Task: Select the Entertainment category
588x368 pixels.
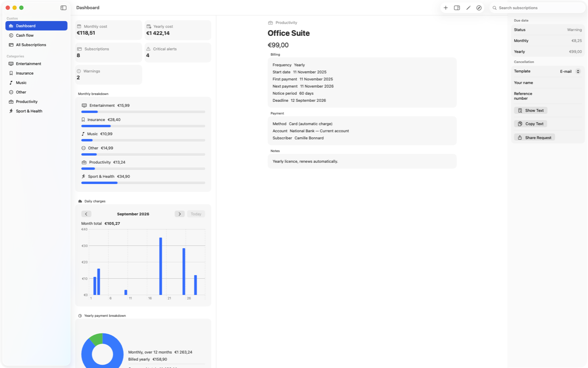Action: click(36, 64)
